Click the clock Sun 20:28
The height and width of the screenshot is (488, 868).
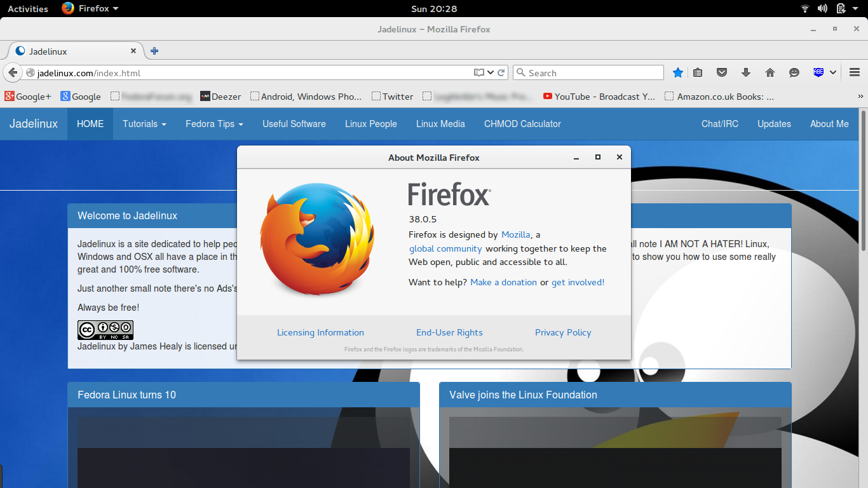(x=434, y=8)
